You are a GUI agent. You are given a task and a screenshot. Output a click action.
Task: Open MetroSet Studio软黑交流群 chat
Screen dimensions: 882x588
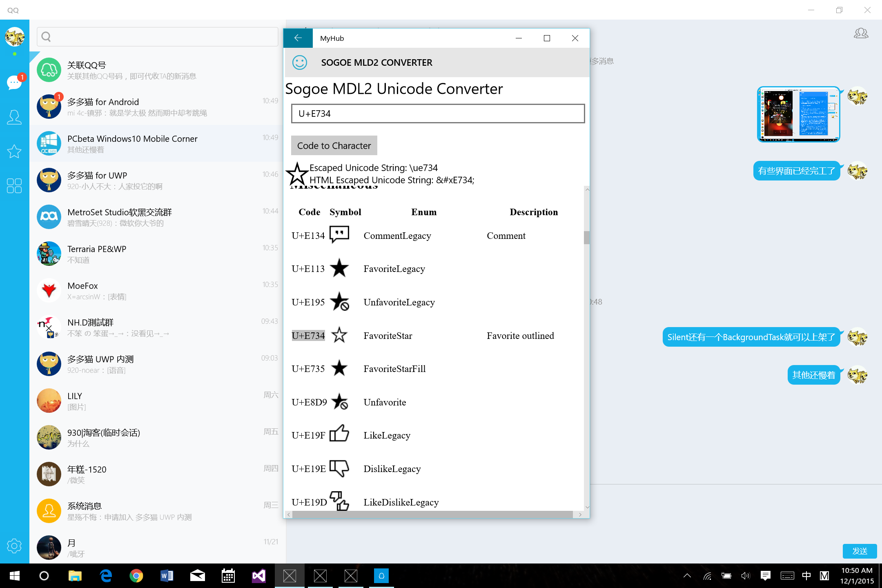click(158, 217)
